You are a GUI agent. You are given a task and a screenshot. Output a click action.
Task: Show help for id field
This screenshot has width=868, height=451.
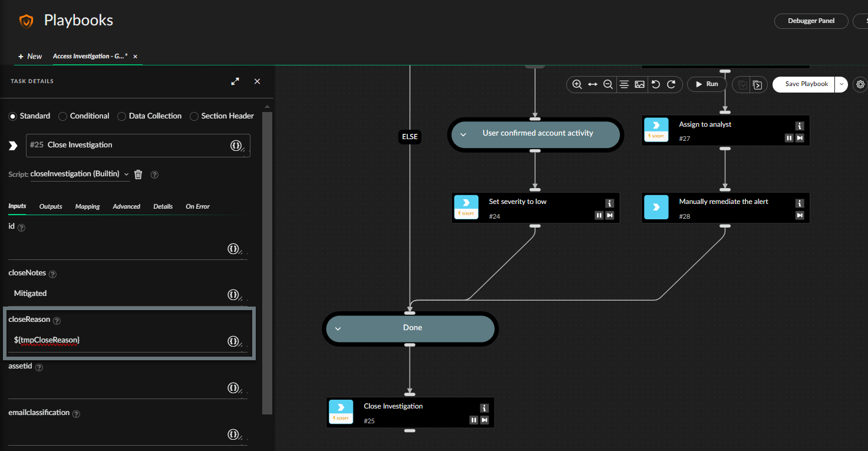point(22,227)
